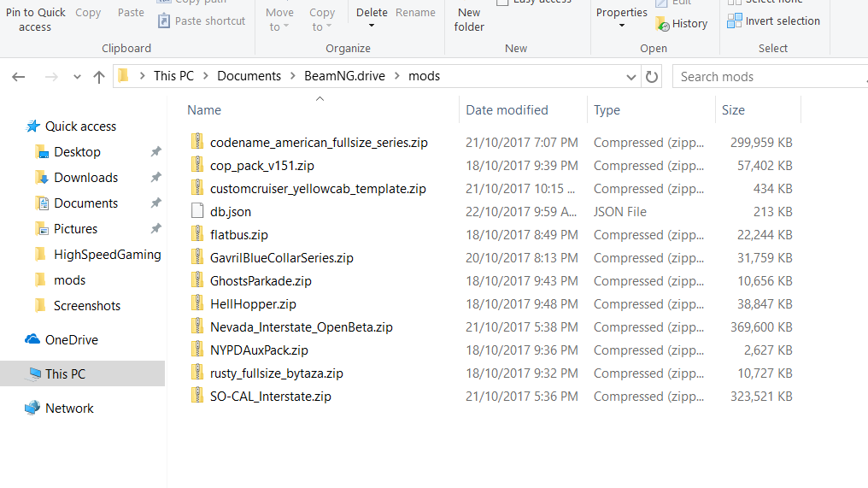Select BeamNG.drive in breadcrumb path
Viewport: 868px width, 488px height.
(344, 76)
